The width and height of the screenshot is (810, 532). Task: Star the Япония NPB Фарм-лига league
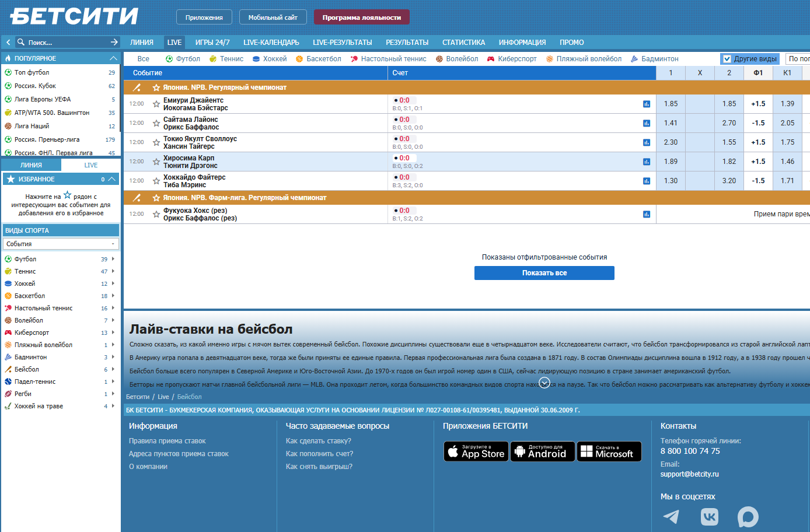point(156,198)
